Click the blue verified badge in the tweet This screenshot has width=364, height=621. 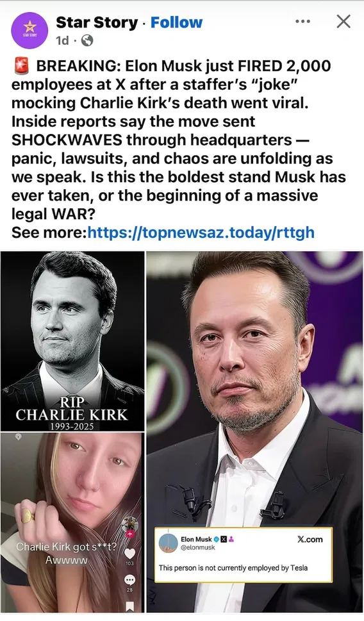(217, 539)
